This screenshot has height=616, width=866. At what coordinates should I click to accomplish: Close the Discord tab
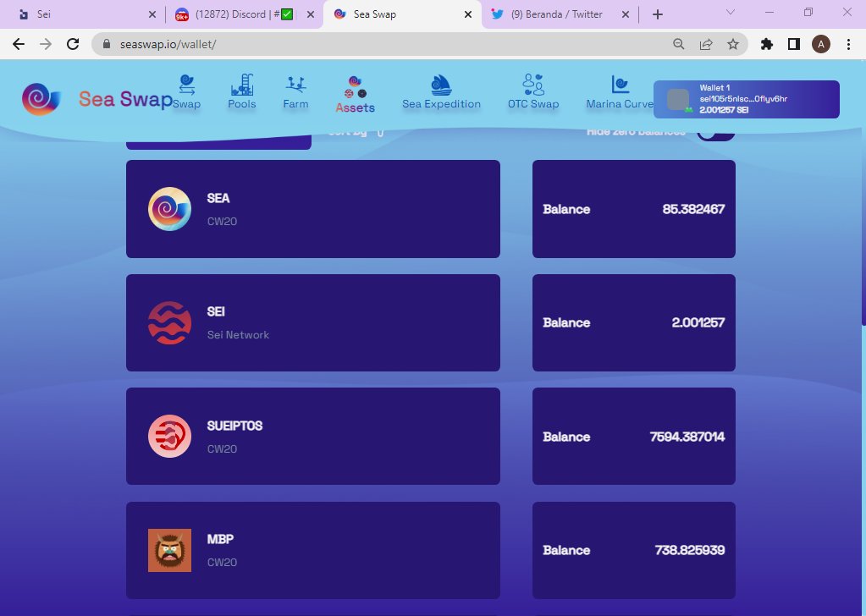tap(311, 14)
